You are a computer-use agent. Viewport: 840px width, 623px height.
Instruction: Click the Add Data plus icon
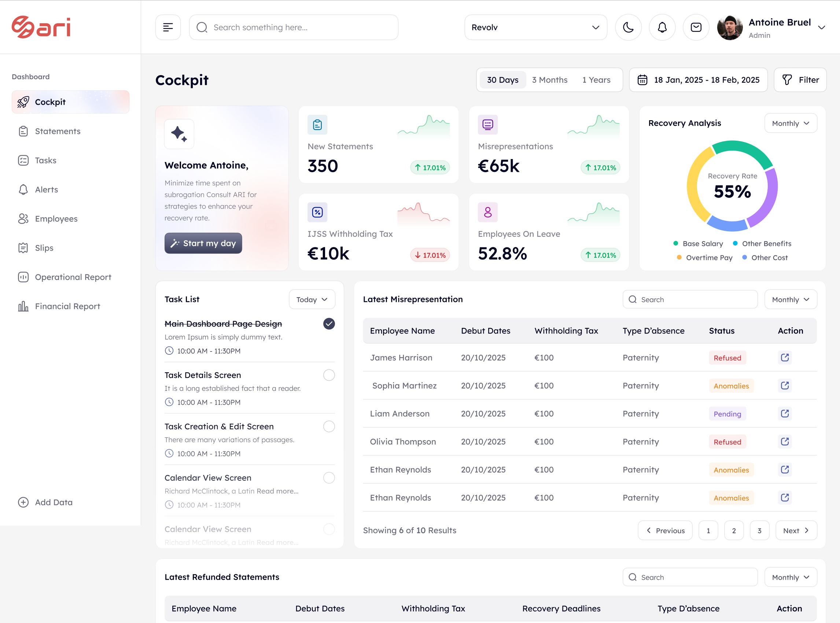coord(23,502)
